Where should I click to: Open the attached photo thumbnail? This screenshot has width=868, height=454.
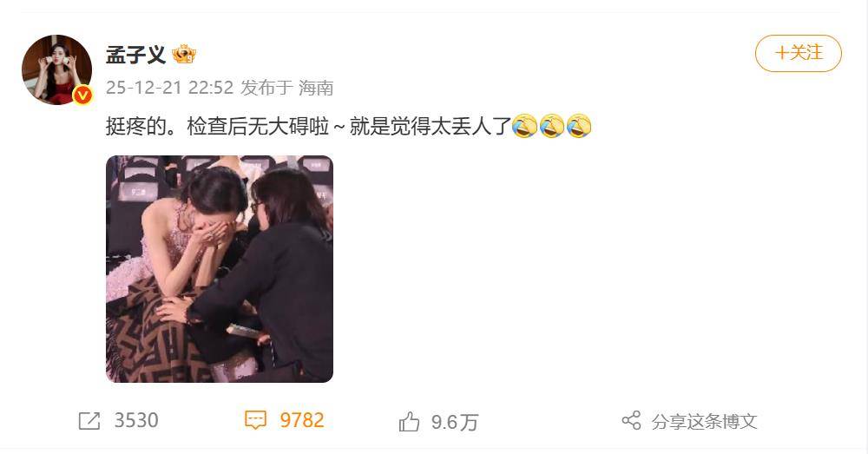[220, 269]
